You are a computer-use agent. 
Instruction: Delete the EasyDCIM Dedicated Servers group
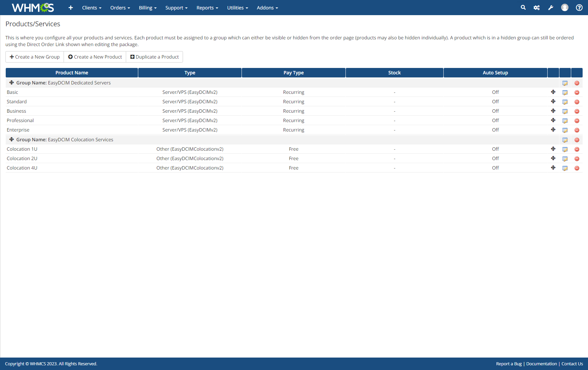tap(577, 83)
